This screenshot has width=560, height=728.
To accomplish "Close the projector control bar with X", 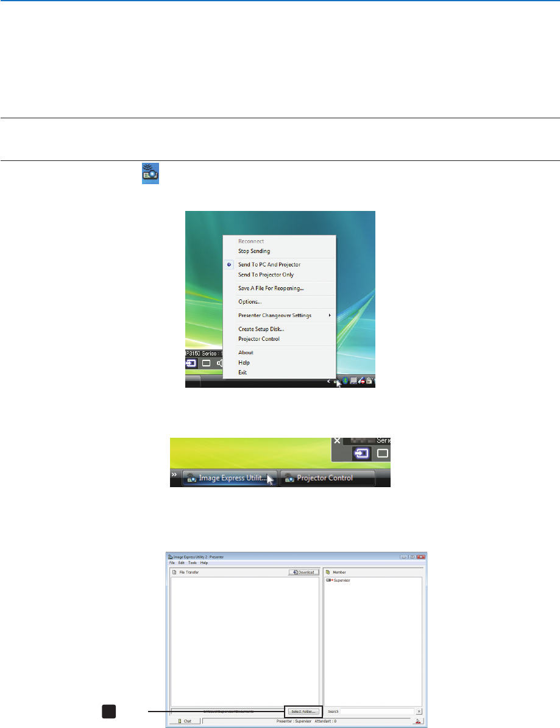I will point(338,440).
